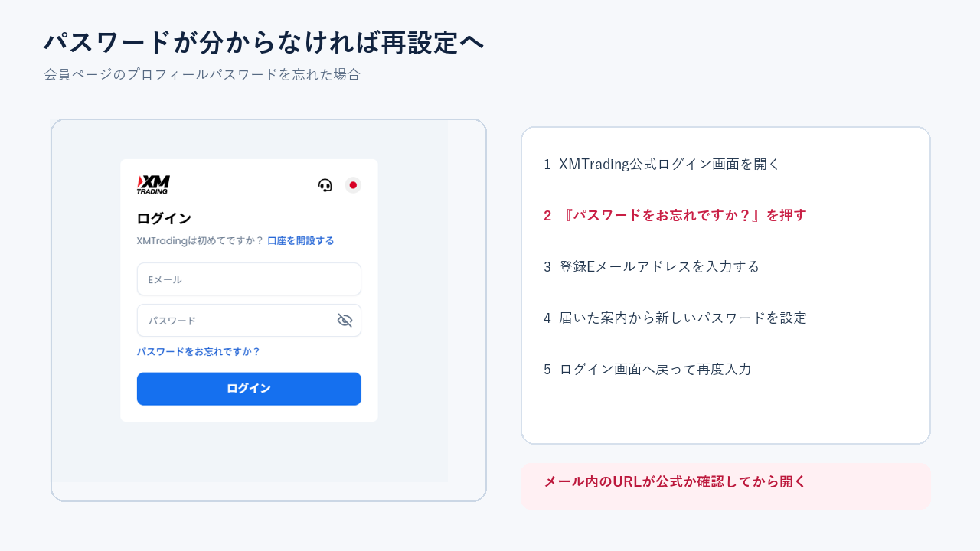The image size is (980, 551).
Task: Click XMTradingは初めてですか？ text
Action: point(200,240)
